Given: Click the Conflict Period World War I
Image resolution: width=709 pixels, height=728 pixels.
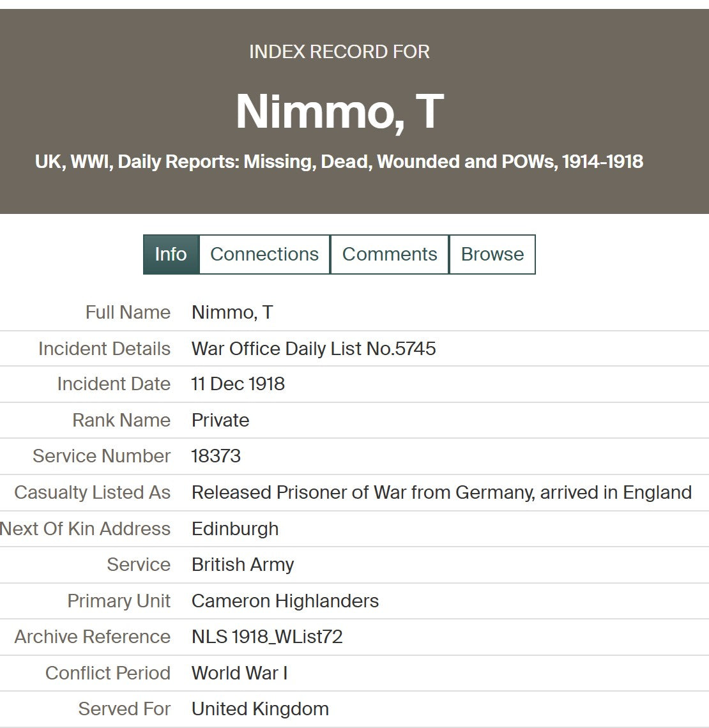Looking at the screenshot, I should tap(240, 673).
